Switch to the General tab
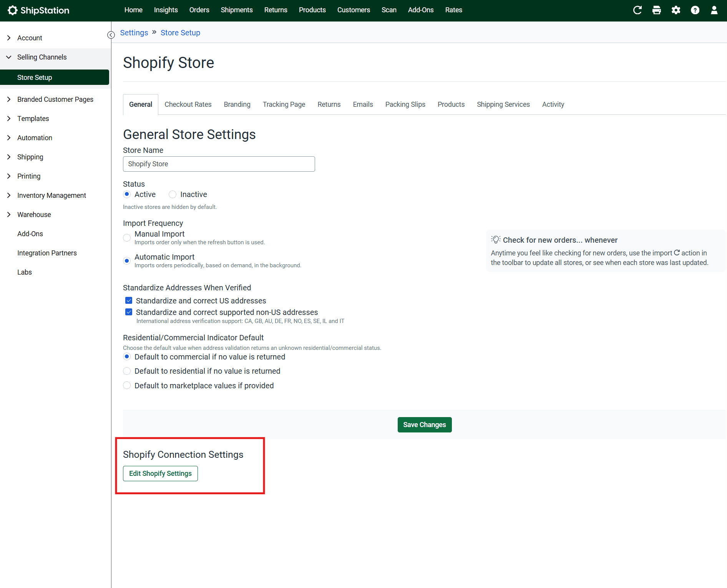Viewport: 727px width, 588px height. (141, 104)
